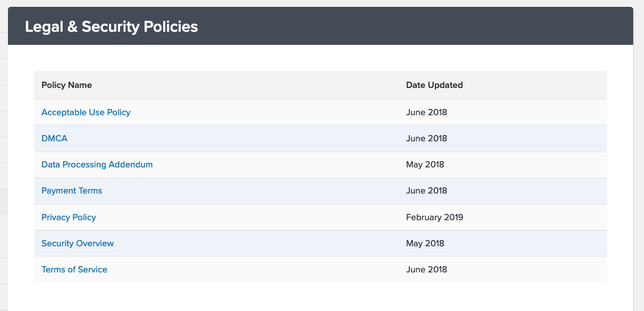View the Payment Terms policy

[72, 191]
